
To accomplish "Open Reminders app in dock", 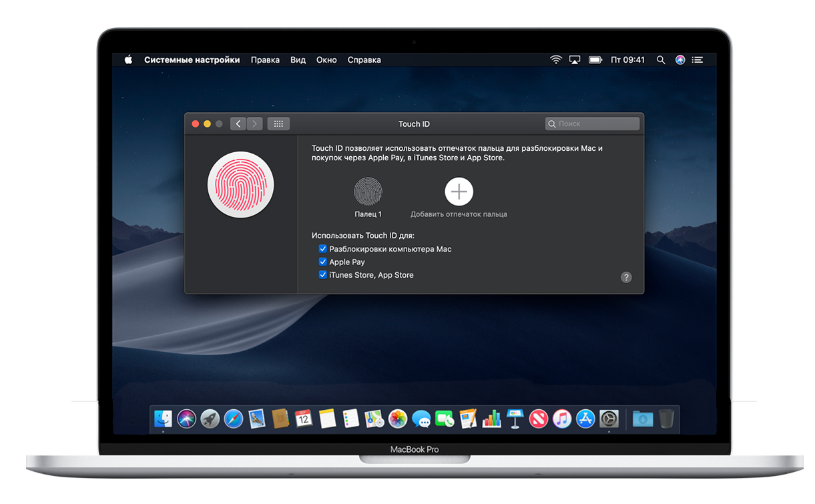I will click(x=350, y=419).
